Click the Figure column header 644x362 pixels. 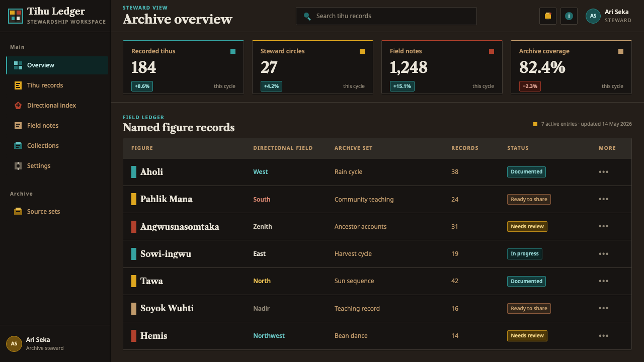[142, 148]
